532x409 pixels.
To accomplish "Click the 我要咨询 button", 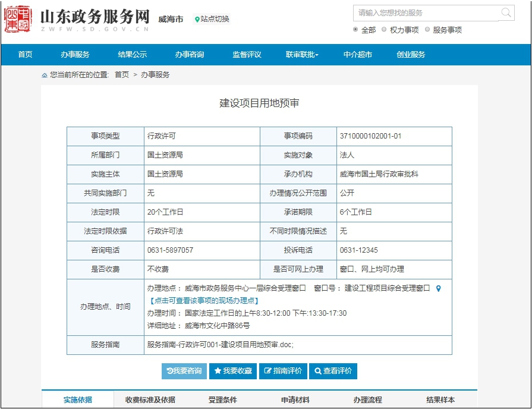I will (x=184, y=371).
